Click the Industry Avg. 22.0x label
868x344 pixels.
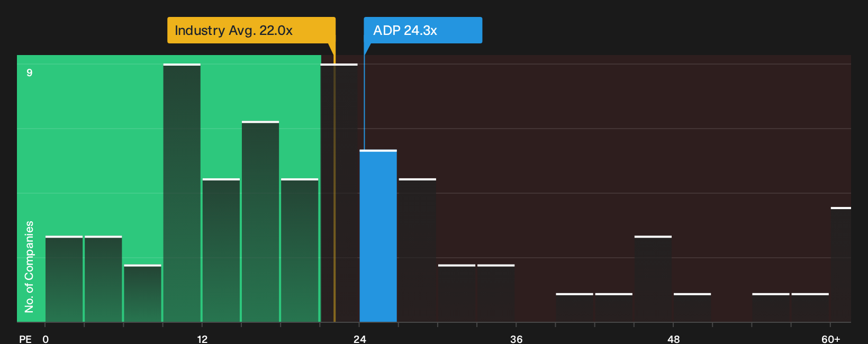(x=251, y=30)
